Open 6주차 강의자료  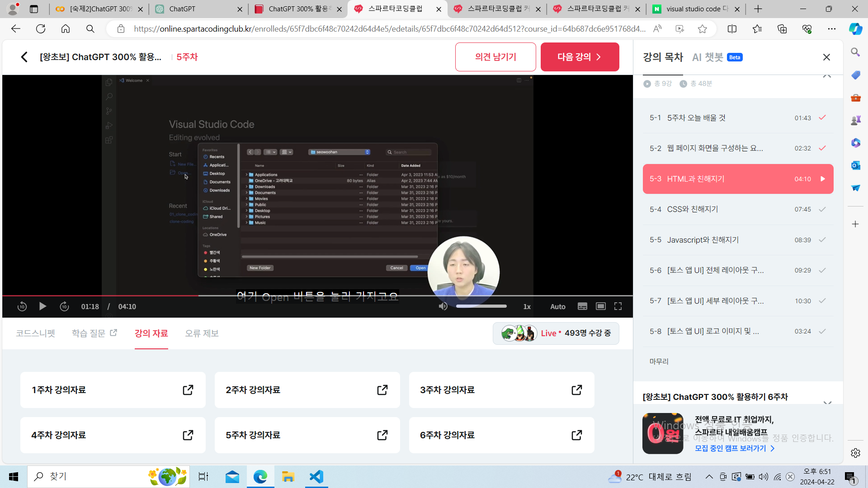click(x=502, y=435)
